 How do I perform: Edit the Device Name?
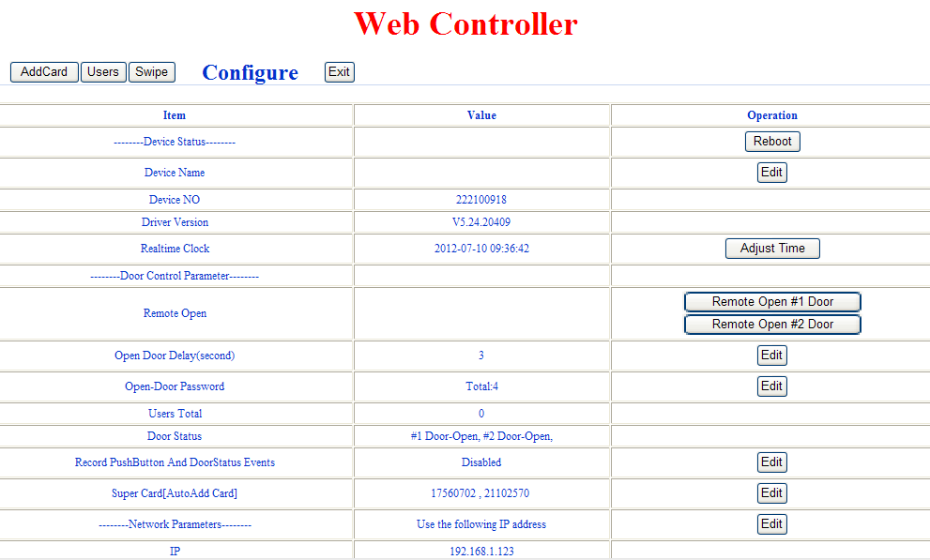[x=771, y=172]
